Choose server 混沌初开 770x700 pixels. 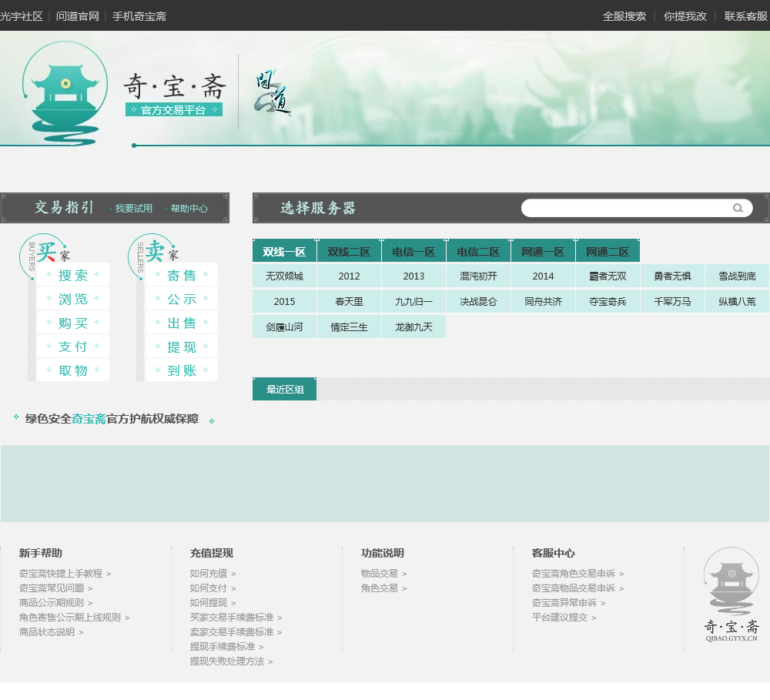[x=478, y=276]
